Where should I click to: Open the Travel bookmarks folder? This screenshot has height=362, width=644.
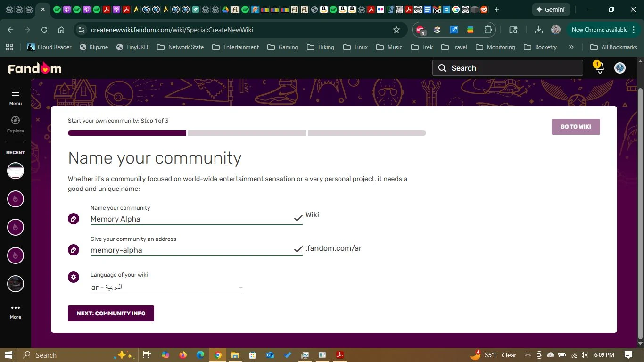pyautogui.click(x=454, y=47)
